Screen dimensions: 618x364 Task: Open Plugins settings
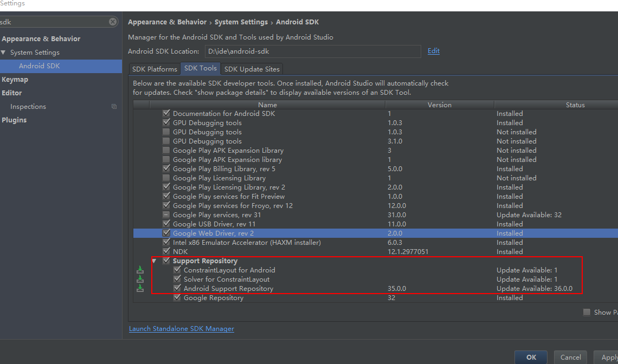[x=14, y=120]
